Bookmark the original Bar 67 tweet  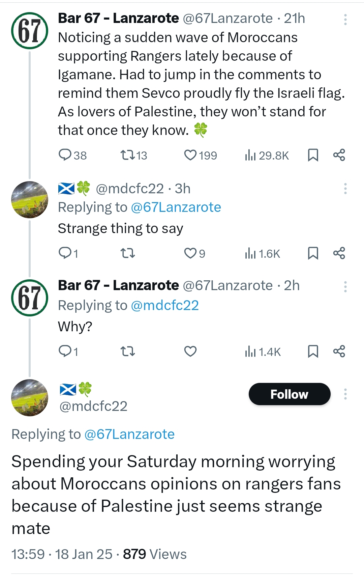[x=313, y=155]
